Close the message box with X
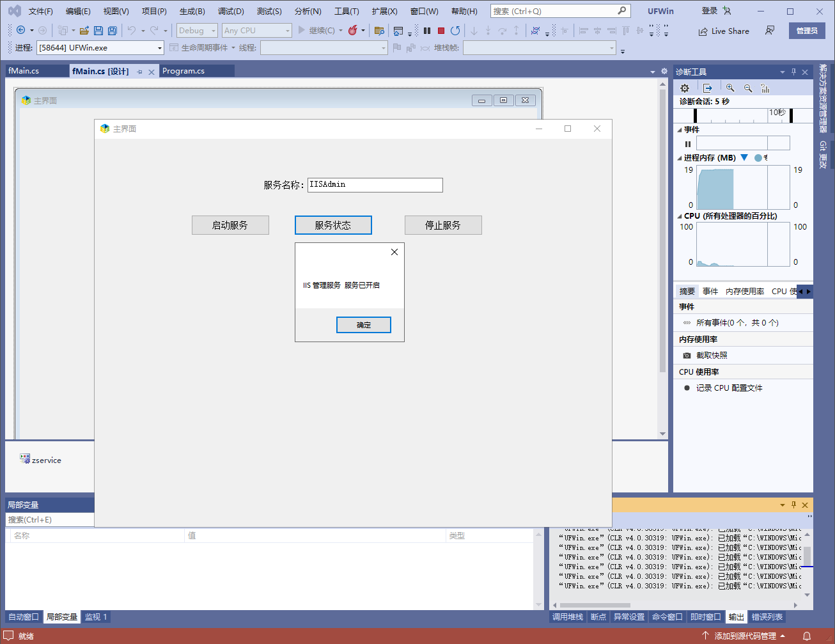 click(x=394, y=252)
